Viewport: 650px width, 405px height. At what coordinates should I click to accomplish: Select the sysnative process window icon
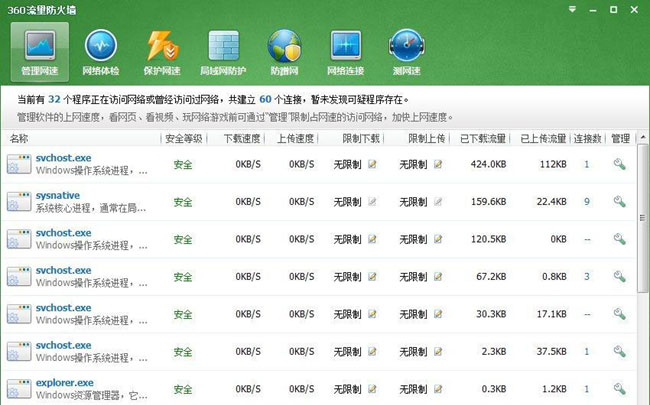coord(19,202)
